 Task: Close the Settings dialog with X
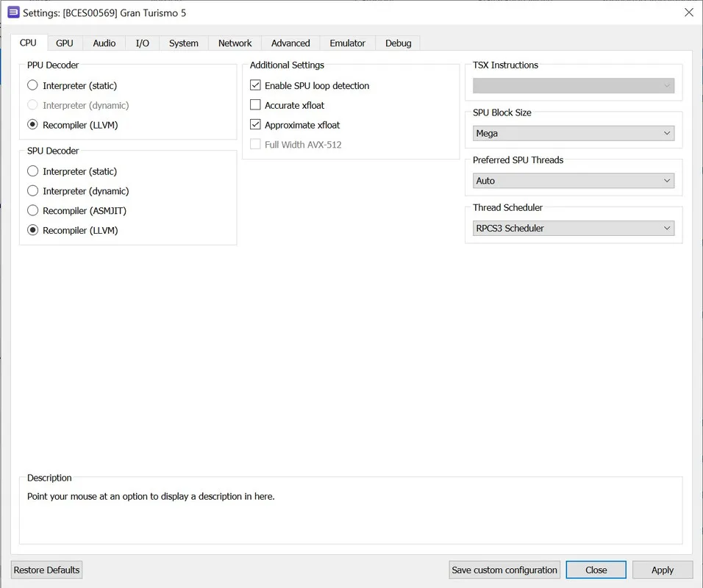point(689,12)
